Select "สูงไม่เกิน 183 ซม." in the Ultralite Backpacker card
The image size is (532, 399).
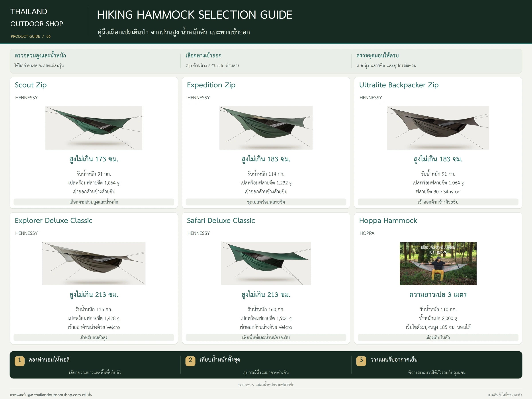point(438,159)
